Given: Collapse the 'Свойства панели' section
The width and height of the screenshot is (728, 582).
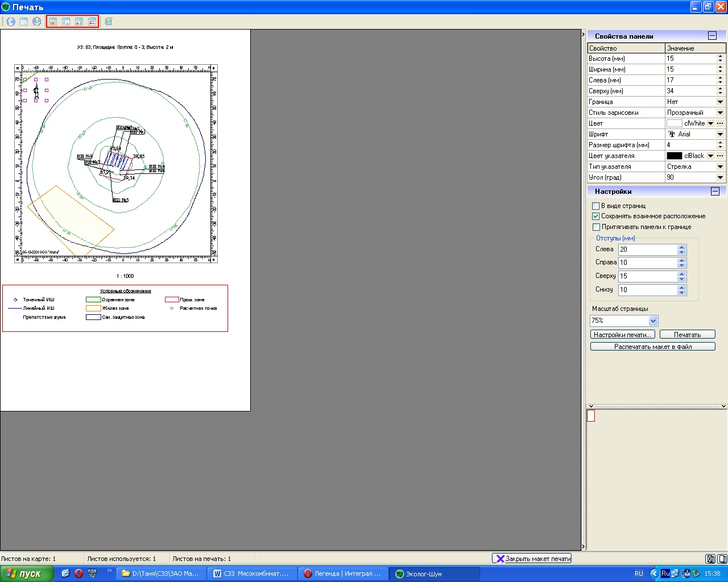Looking at the screenshot, I should click(712, 36).
